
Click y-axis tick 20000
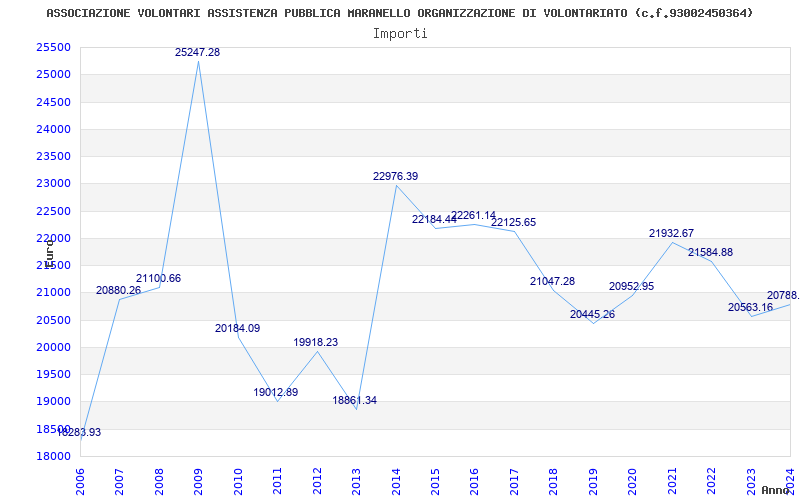pos(53,347)
